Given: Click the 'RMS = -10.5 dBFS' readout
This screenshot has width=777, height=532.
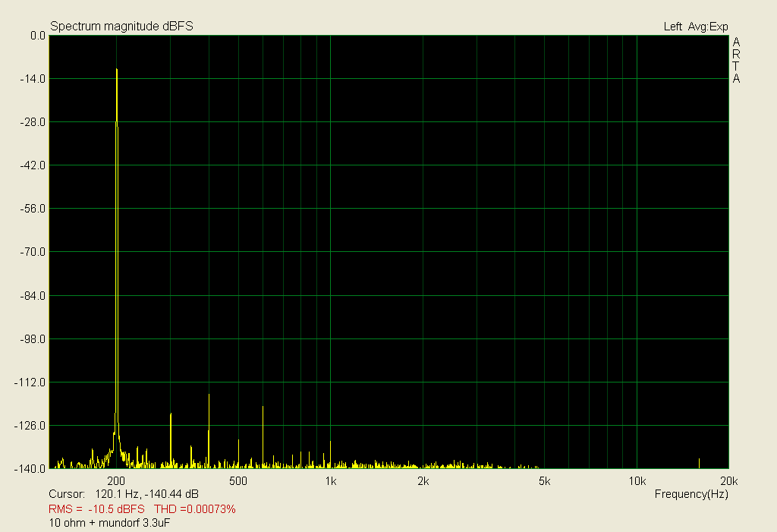Looking at the screenshot, I should pos(96,509).
